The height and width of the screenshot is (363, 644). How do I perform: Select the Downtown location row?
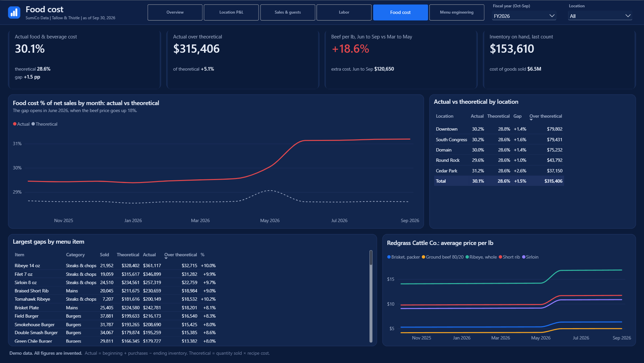point(499,129)
